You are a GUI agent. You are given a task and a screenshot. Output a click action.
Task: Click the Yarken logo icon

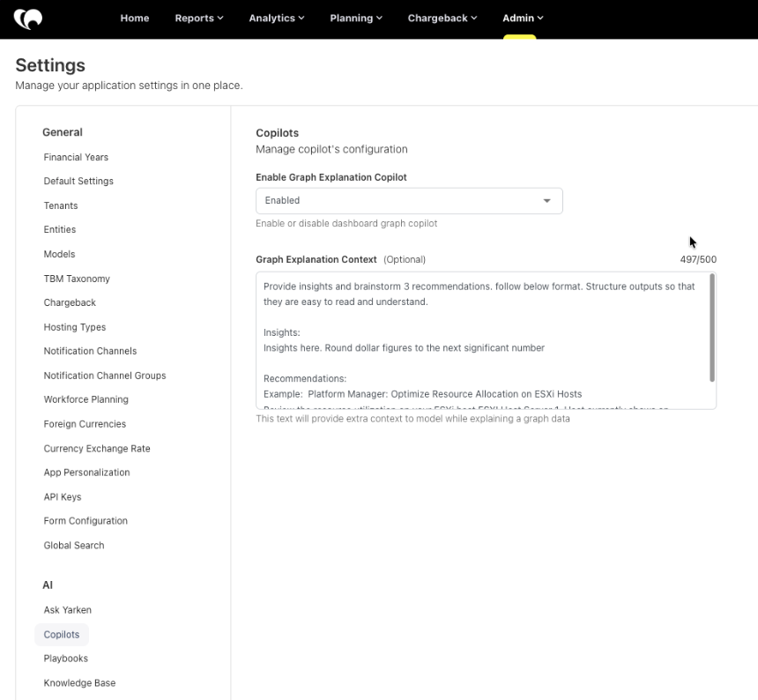click(x=28, y=19)
